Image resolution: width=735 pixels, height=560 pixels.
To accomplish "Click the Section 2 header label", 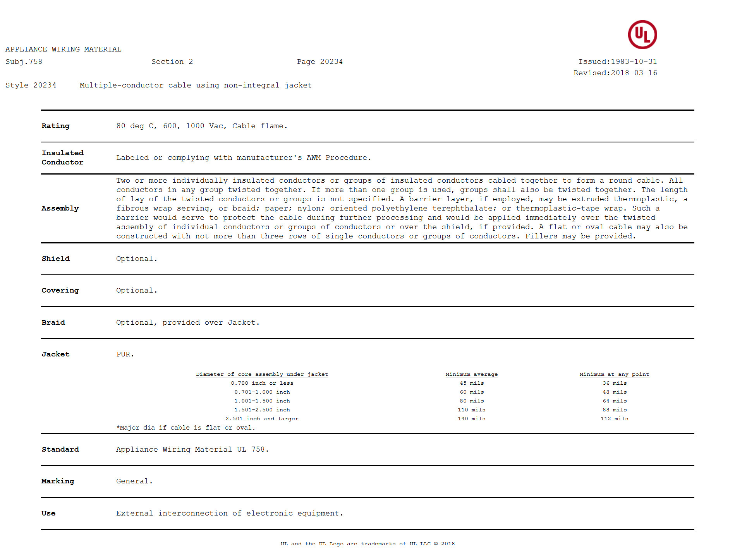I will pos(172,62).
